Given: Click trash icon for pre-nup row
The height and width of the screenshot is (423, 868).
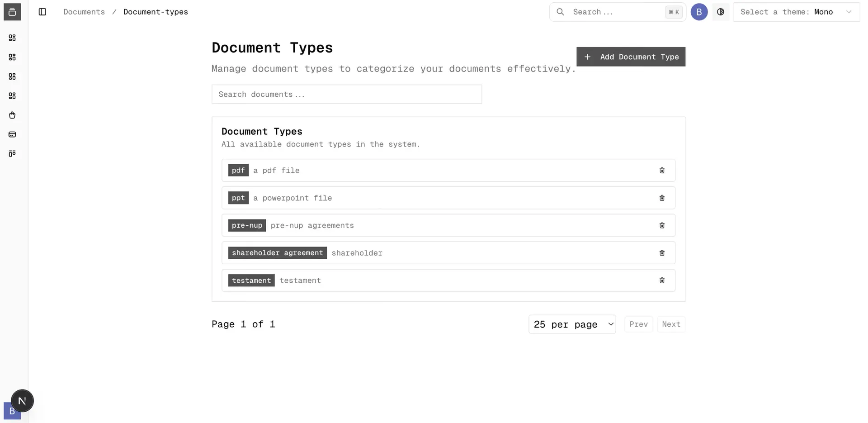Looking at the screenshot, I should 662,225.
